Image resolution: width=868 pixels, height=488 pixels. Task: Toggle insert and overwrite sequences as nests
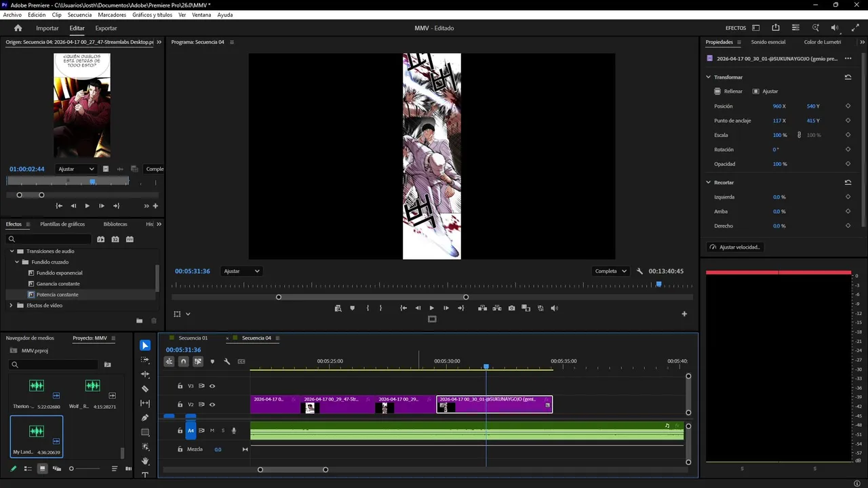point(169,361)
